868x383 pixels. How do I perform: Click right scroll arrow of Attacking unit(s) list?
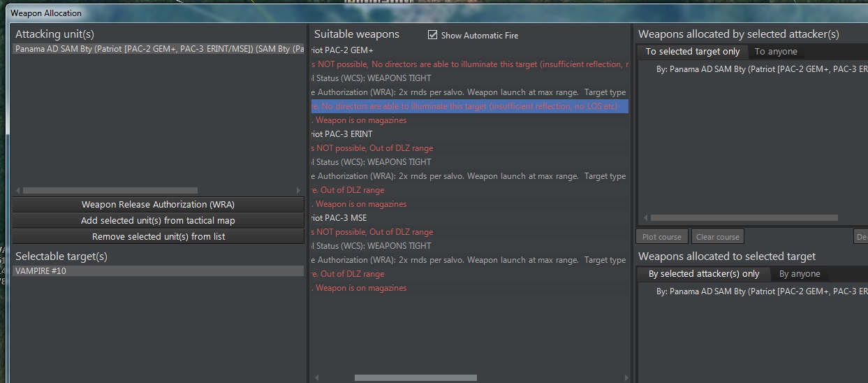click(299, 190)
